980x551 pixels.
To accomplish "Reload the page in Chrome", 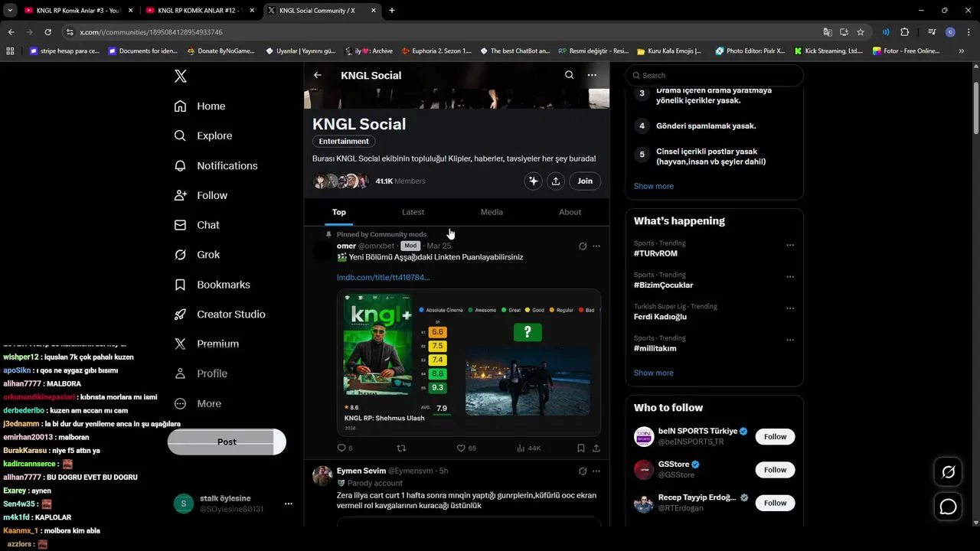I will point(47,32).
